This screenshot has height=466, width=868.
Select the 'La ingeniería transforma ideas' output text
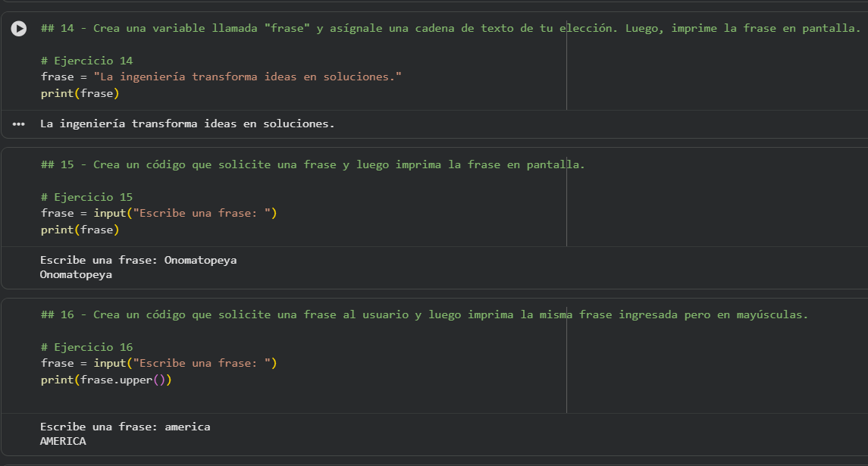tap(187, 124)
